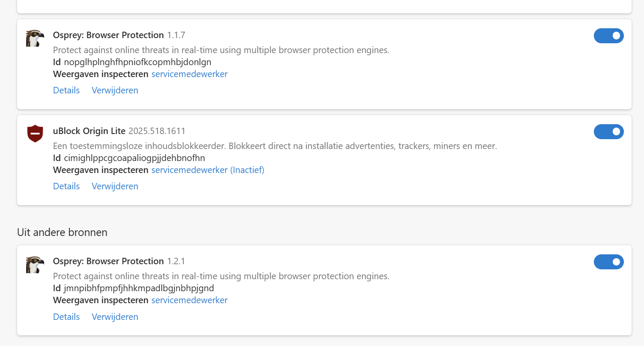
Task: Open Details for Osprey 1.1.7
Action: pyautogui.click(x=66, y=90)
